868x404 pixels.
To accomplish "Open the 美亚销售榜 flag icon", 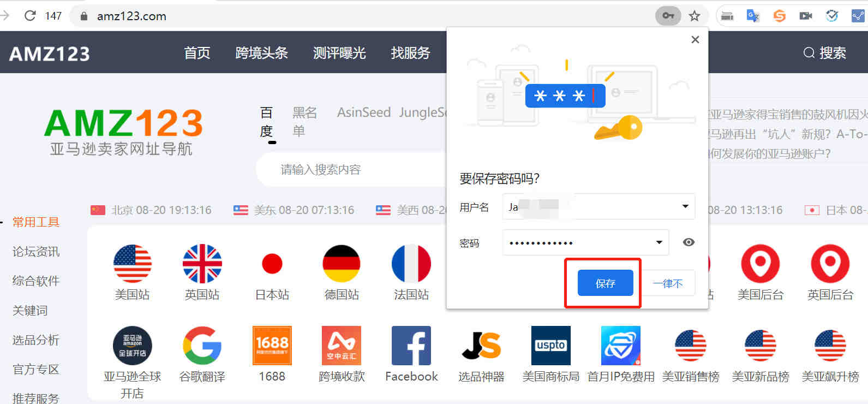I will pos(691,346).
